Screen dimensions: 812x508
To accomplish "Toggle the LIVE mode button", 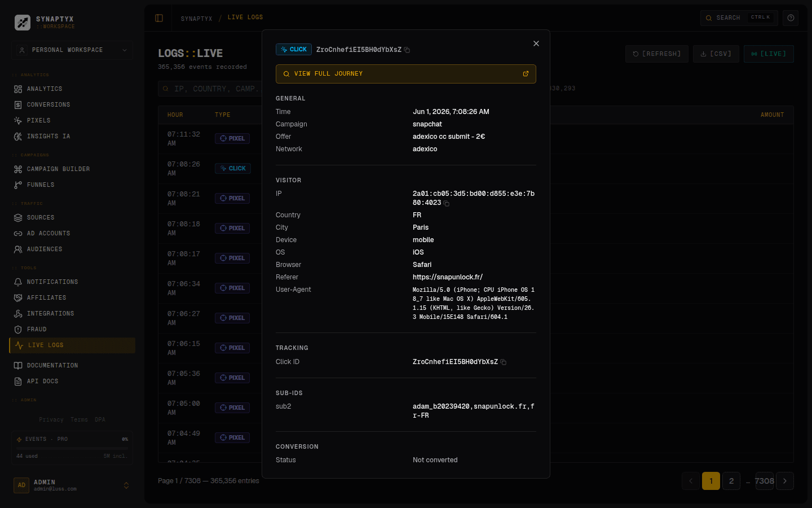I will pyautogui.click(x=769, y=54).
